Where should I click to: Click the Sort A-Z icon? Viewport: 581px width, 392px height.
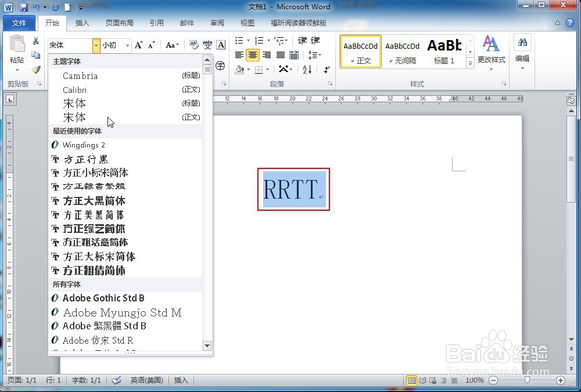click(x=307, y=69)
